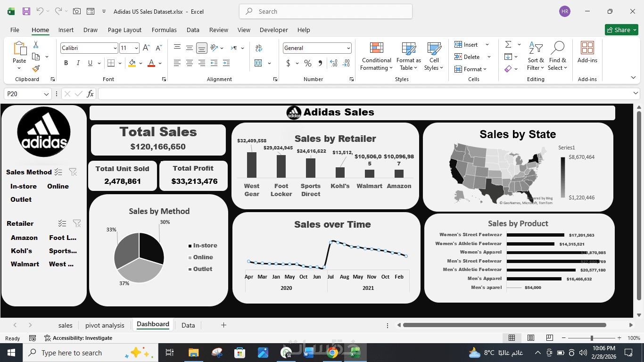Click the Format Painter brush icon
The width and height of the screenshot is (644, 362).
[x=36, y=69]
